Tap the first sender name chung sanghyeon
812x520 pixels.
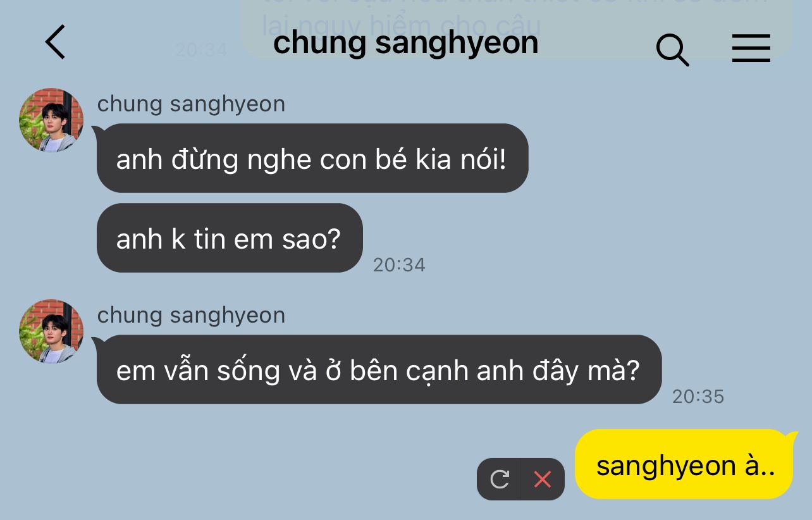tap(191, 104)
